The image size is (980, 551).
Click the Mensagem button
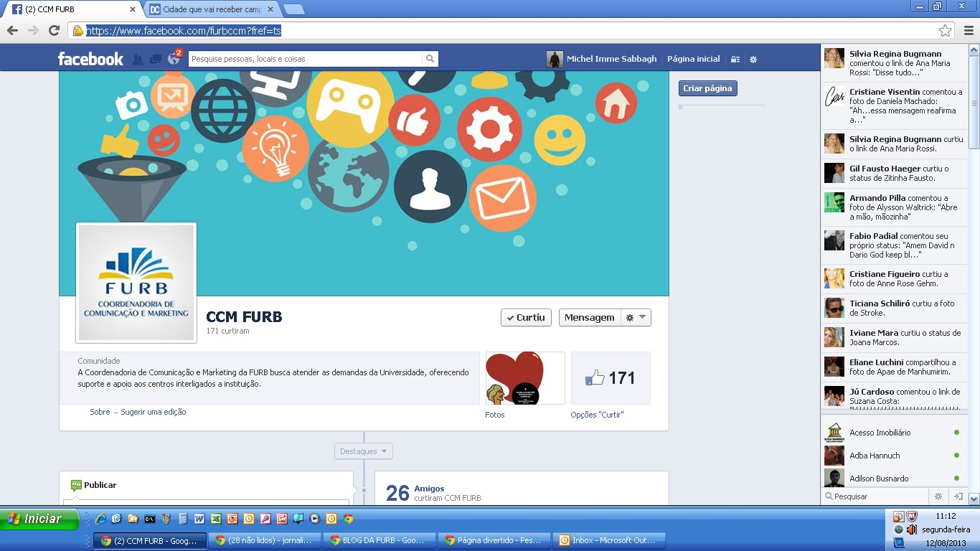tap(590, 317)
